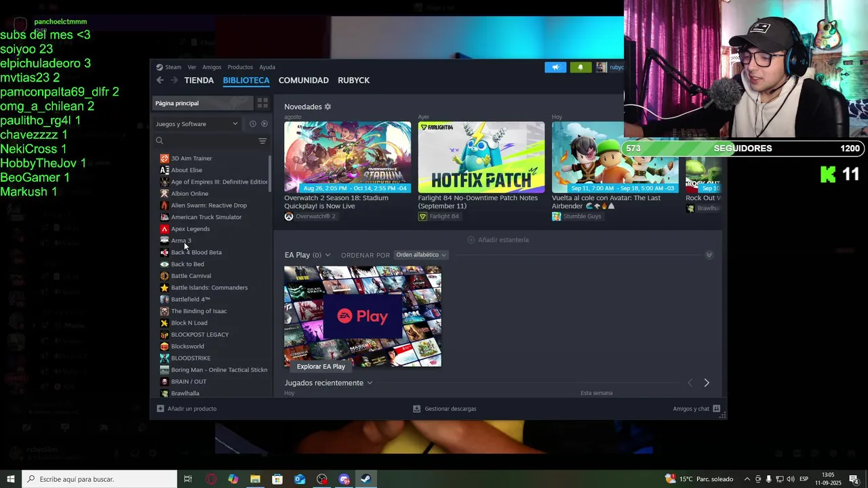This screenshot has height=488, width=868.
Task: Click the Steam taskbar icon
Action: (x=366, y=479)
